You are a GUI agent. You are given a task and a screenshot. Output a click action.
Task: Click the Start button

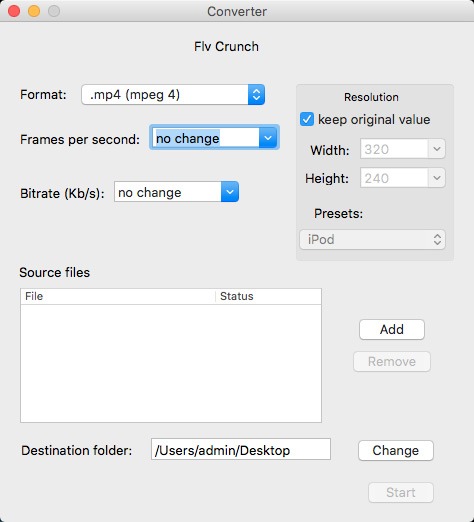point(401,492)
